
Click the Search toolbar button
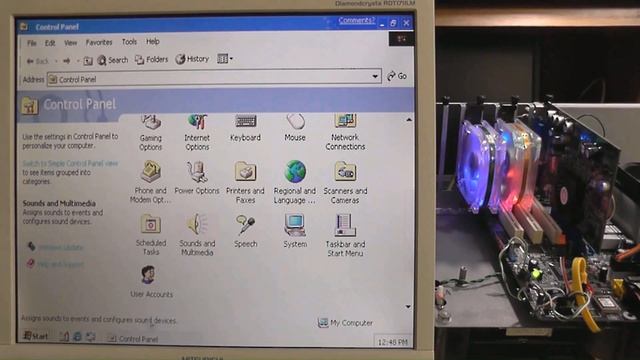[x=113, y=60]
